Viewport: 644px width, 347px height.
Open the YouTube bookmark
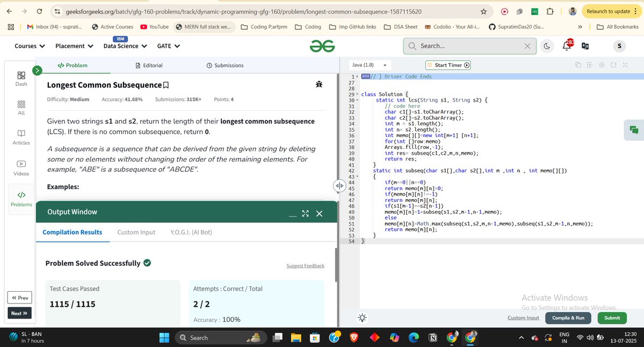point(155,27)
